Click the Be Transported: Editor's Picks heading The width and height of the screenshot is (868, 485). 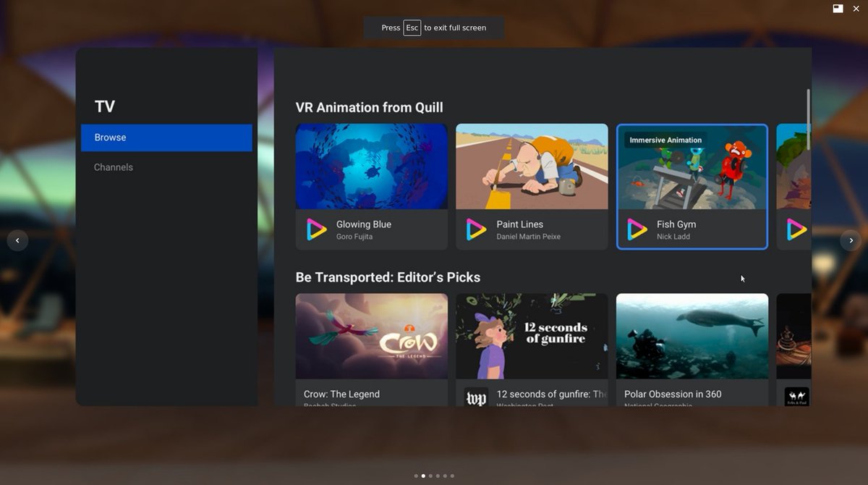click(388, 277)
